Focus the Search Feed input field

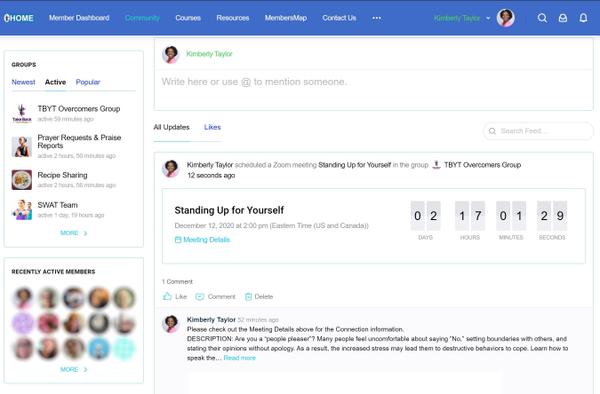click(538, 131)
